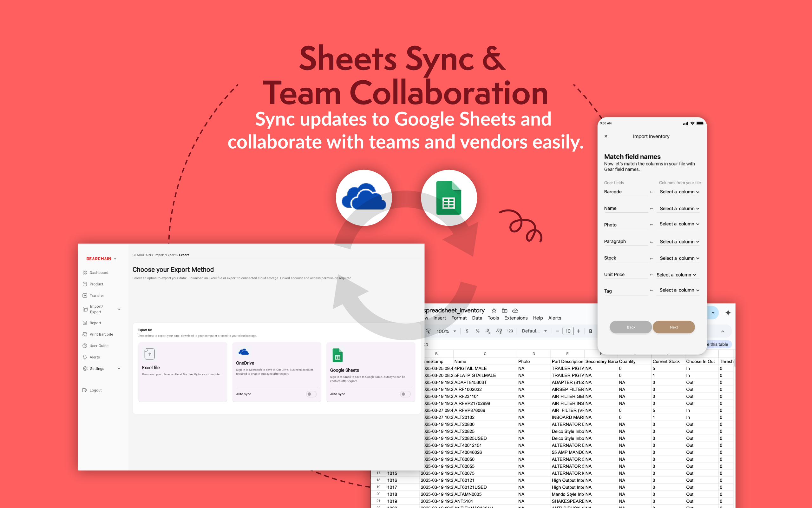Collapse the Gearchain sidebar with the double-chevron

pos(115,259)
